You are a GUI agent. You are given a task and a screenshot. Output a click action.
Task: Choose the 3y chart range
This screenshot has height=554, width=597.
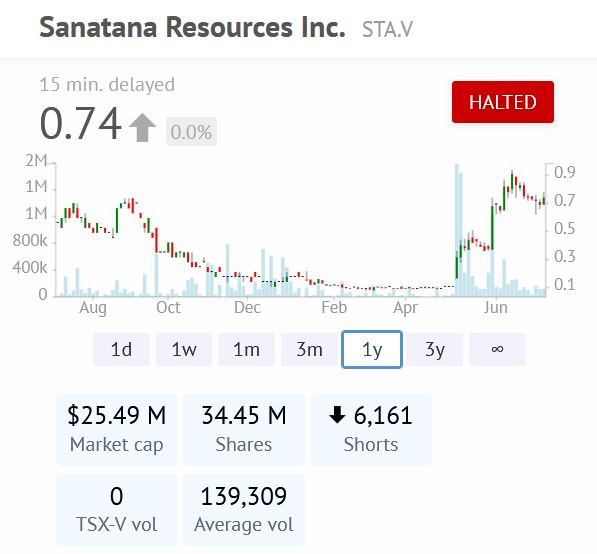pyautogui.click(x=435, y=349)
